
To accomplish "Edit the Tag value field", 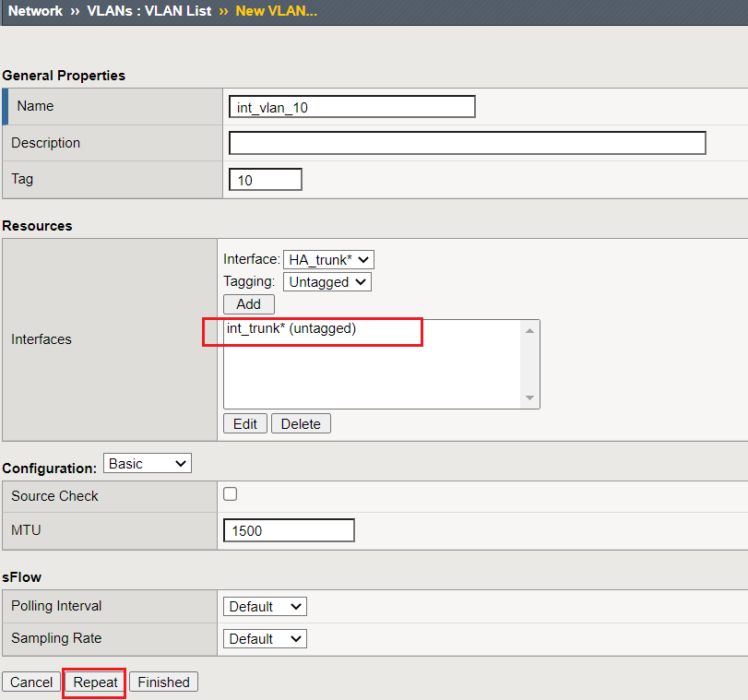I will pos(266,180).
